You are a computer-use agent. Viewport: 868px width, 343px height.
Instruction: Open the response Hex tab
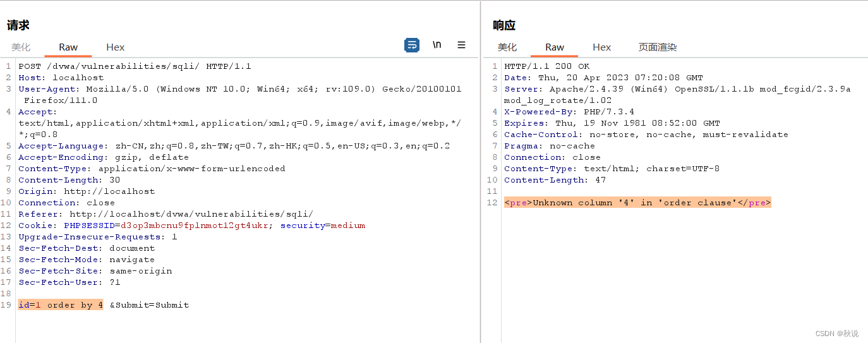click(x=601, y=47)
